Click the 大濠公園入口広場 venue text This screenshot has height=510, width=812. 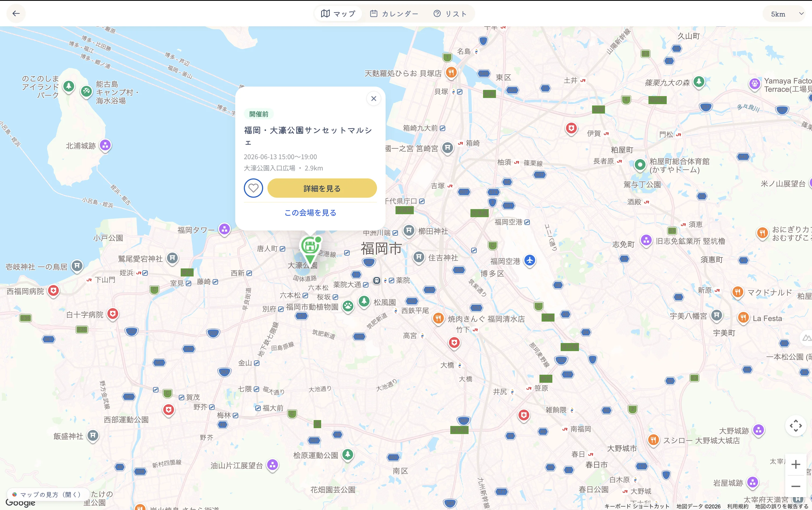(x=269, y=168)
